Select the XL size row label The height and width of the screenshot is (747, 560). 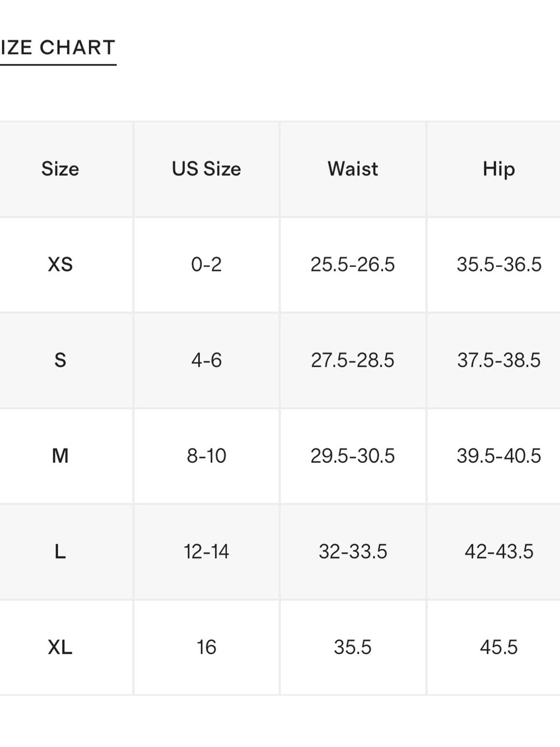click(x=60, y=647)
